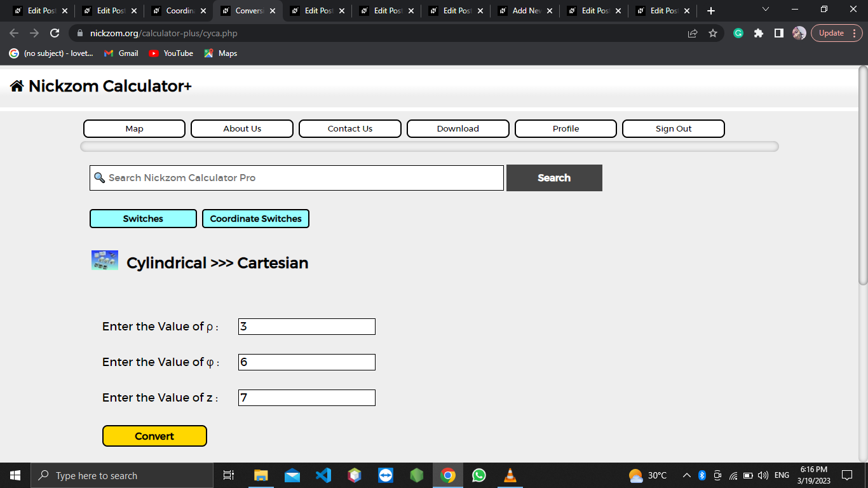Screen dimensions: 868x488
Task: Open WhatsApp from the taskbar
Action: click(479, 475)
